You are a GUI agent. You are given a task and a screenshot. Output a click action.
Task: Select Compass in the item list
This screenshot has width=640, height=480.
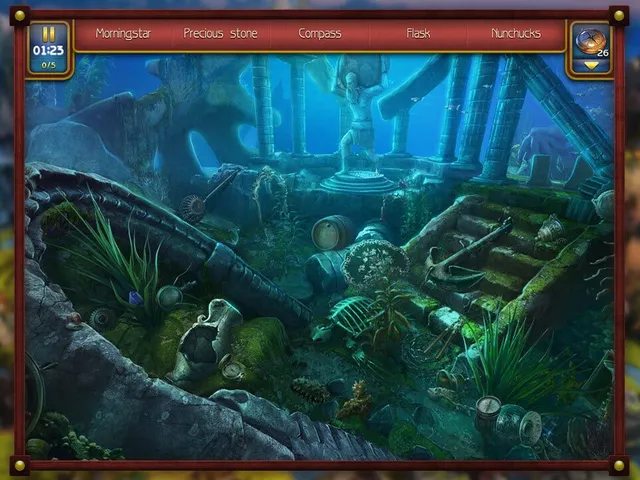coord(320,33)
